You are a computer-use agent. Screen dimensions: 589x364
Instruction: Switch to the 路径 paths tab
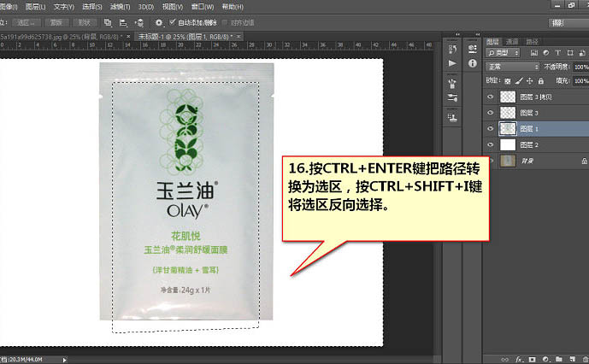[532, 42]
